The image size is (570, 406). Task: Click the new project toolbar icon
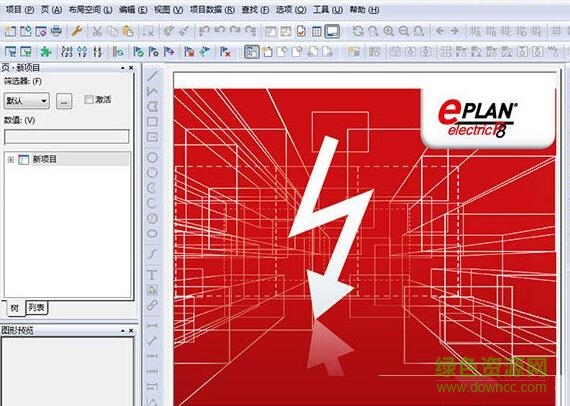[10, 31]
